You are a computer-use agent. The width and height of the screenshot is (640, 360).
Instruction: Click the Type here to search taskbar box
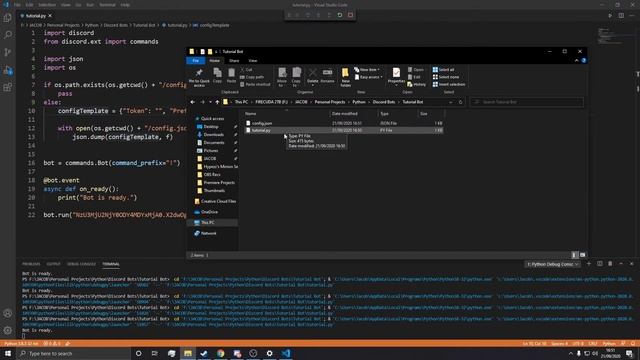tap(73, 353)
